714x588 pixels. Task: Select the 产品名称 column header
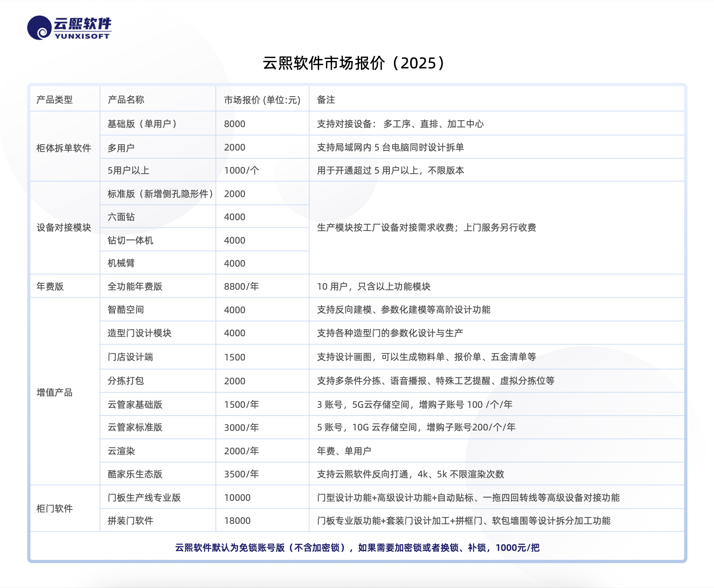click(x=126, y=100)
